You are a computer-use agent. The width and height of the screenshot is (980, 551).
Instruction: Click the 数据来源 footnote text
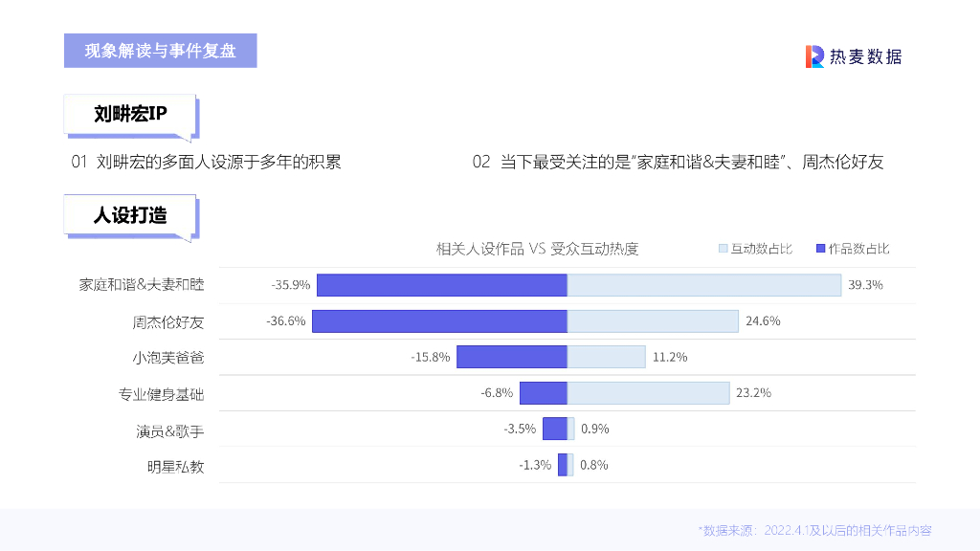click(814, 530)
